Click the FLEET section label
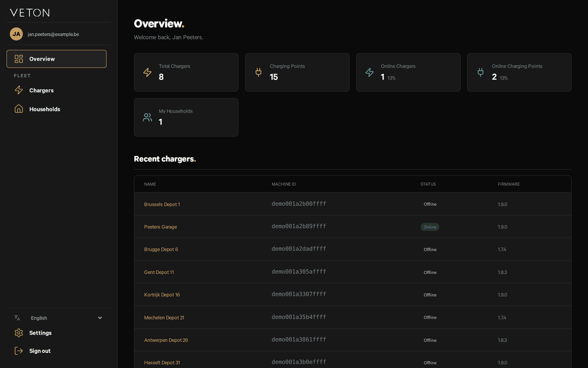Image resolution: width=588 pixels, height=368 pixels. (x=22, y=76)
